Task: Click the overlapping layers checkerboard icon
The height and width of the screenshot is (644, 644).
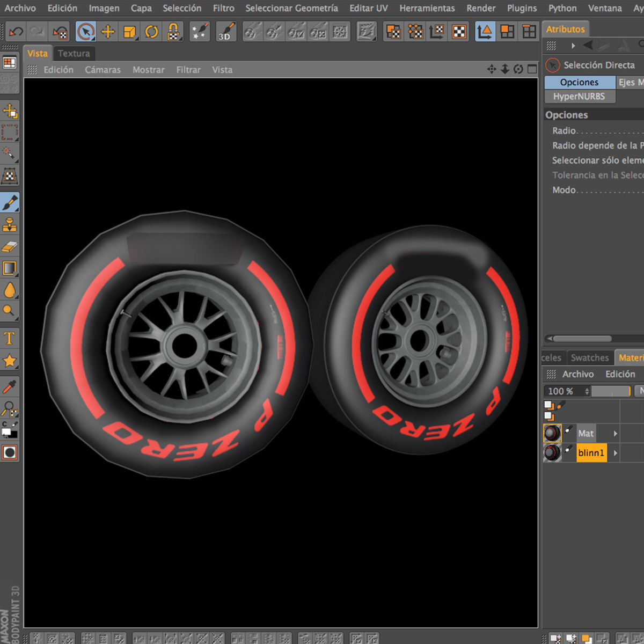Action: [393, 32]
